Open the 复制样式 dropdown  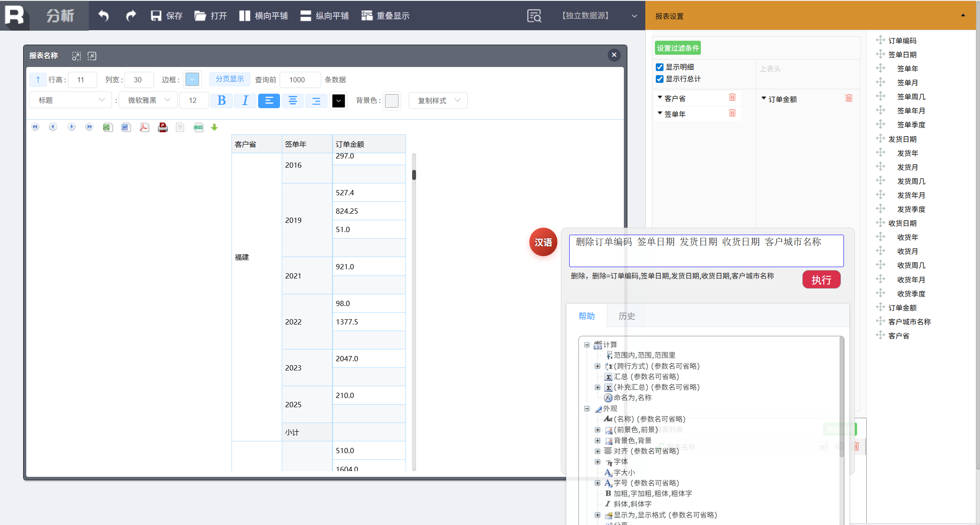coord(438,100)
